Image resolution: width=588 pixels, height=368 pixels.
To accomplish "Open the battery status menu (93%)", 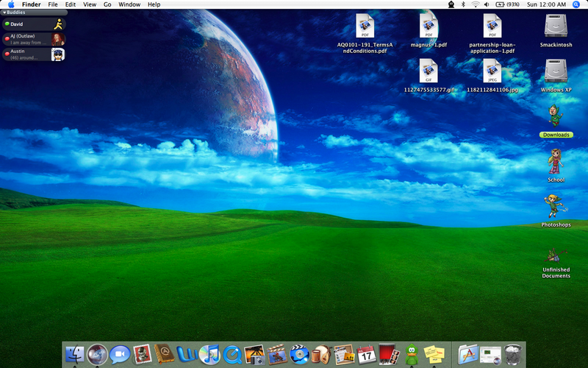I will pyautogui.click(x=507, y=4).
